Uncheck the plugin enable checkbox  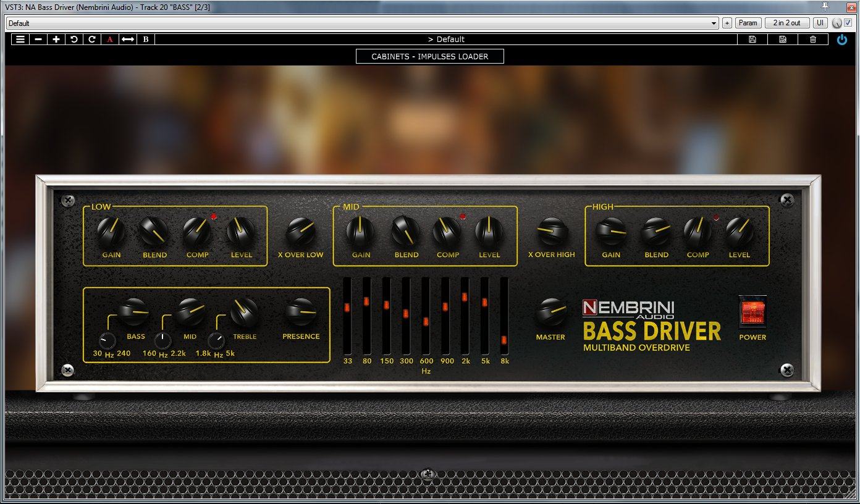[848, 23]
